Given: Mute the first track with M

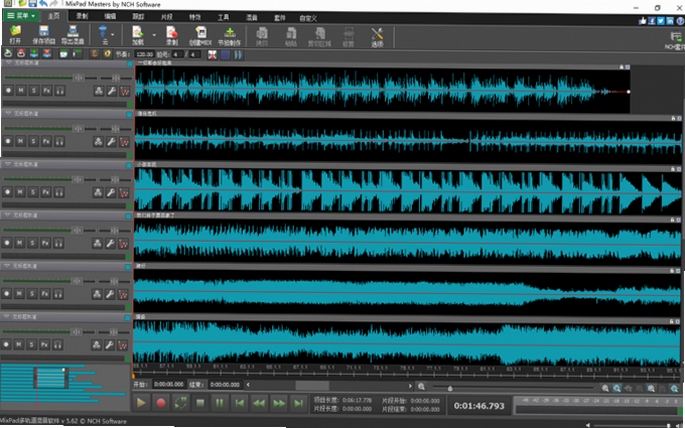Looking at the screenshot, I should coord(21,90).
